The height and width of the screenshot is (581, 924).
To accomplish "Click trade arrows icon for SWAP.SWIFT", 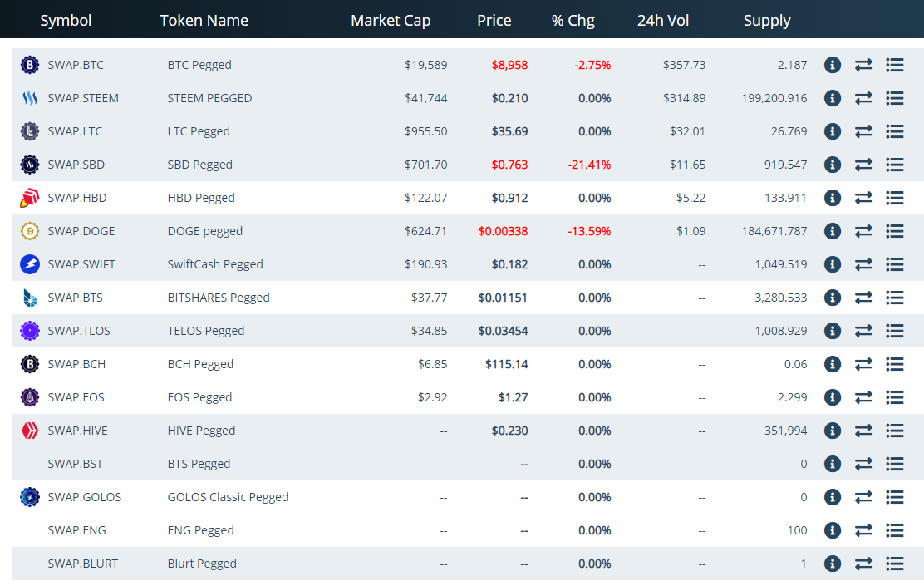I will coord(863,264).
